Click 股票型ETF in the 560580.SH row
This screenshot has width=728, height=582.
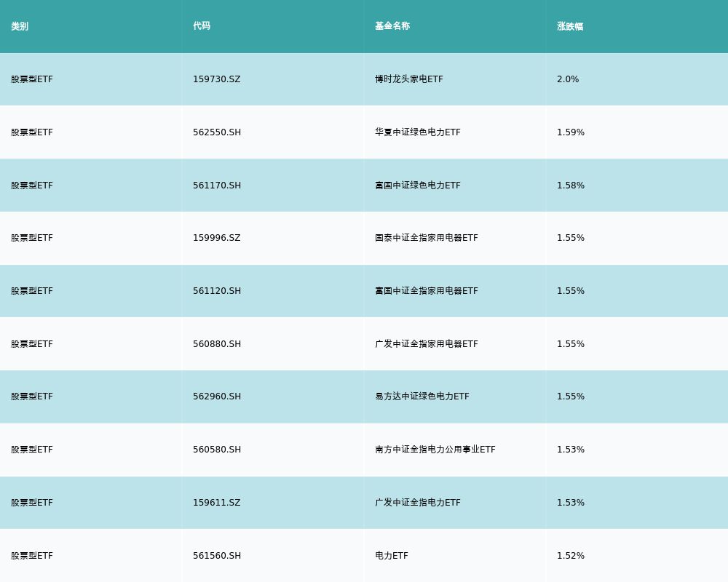[32, 450]
